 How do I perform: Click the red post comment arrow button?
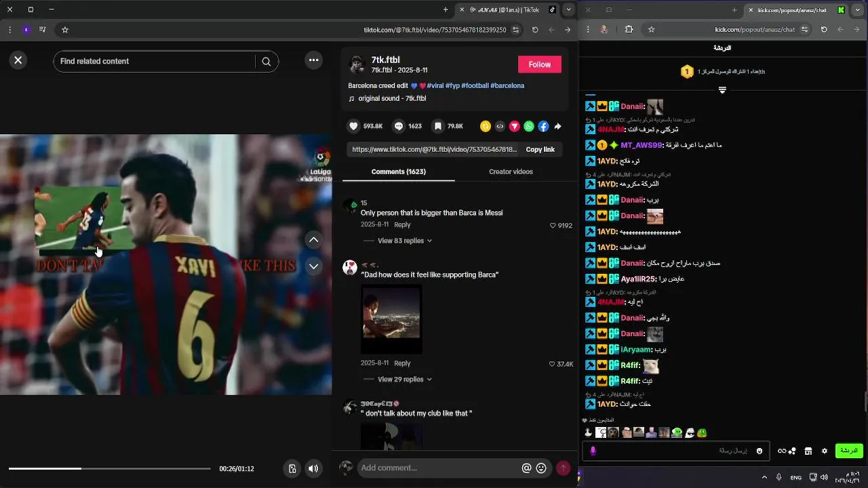coord(563,468)
